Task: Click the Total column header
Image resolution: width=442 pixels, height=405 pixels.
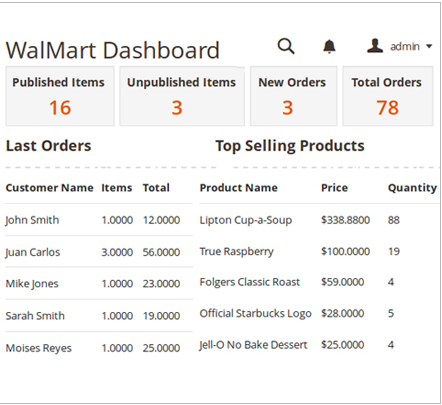Action: [156, 188]
